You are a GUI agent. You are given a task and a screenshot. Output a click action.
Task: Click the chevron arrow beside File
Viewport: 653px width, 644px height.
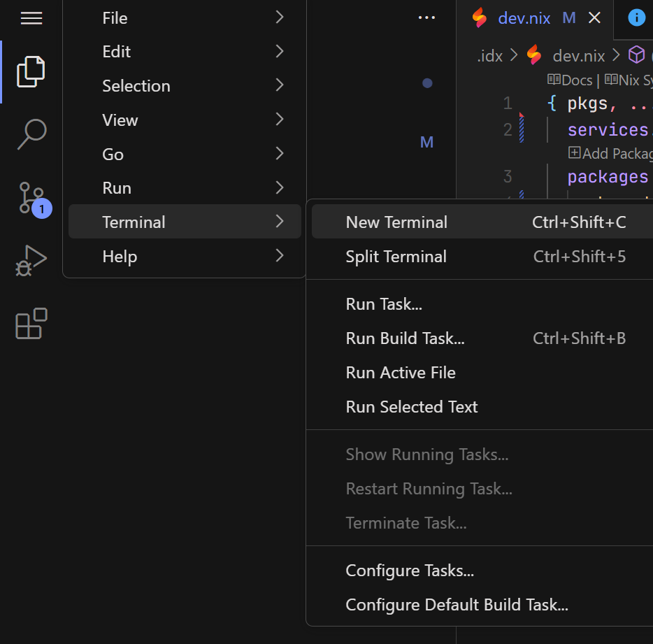coord(280,17)
